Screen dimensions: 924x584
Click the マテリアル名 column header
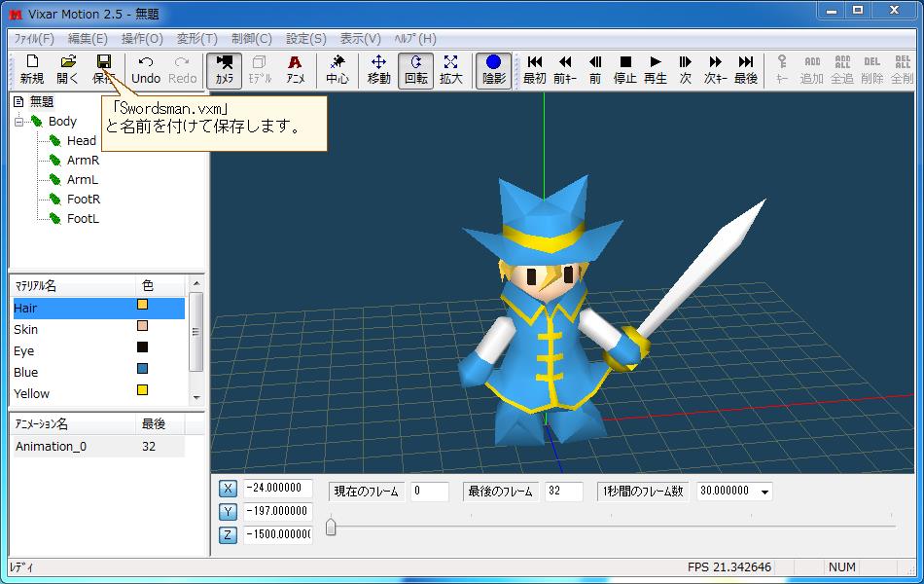tap(73, 286)
